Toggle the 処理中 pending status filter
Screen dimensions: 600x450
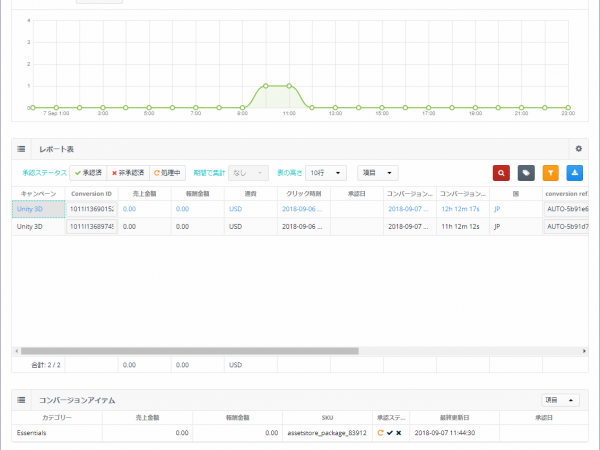click(167, 173)
